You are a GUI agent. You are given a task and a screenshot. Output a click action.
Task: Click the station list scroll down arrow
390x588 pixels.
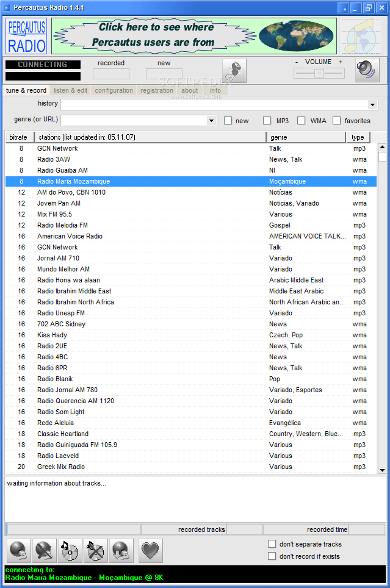382,470
